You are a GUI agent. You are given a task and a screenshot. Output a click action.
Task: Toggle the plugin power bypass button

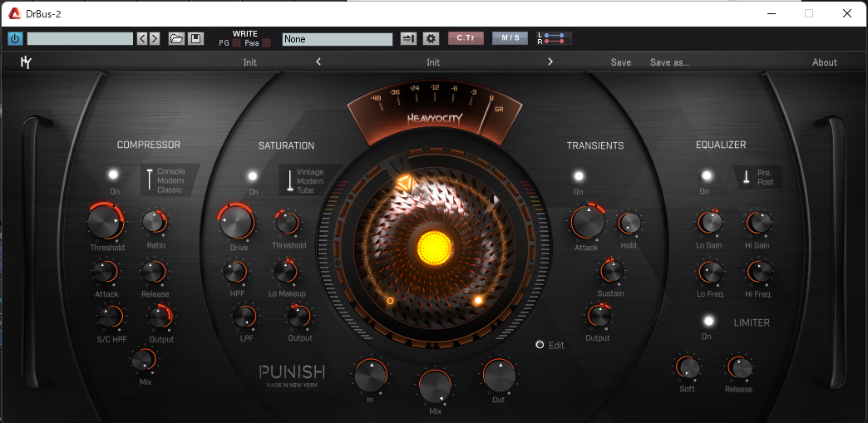(15, 39)
